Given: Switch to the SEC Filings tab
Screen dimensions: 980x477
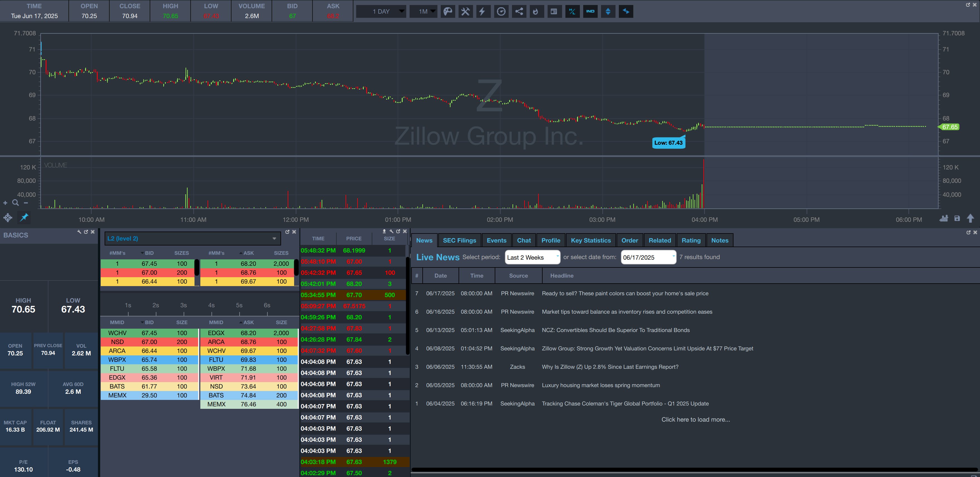Looking at the screenshot, I should point(459,240).
